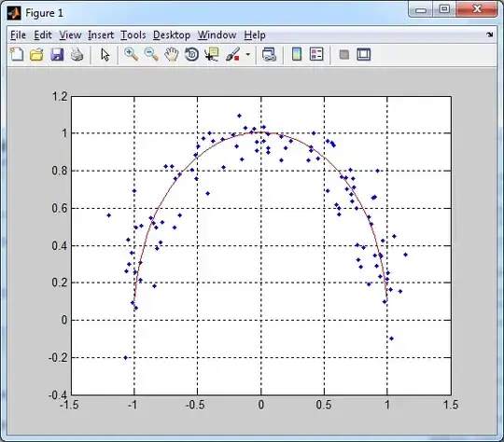Click the MATLAB logo in title bar
Viewport: 504px width, 442px height.
tap(14, 13)
